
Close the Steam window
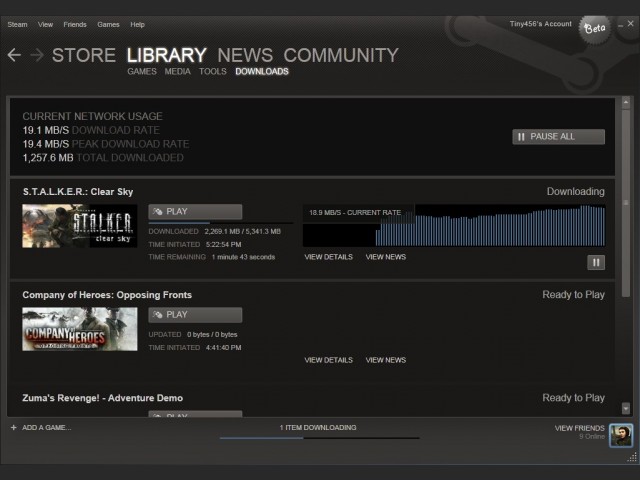tap(630, 24)
